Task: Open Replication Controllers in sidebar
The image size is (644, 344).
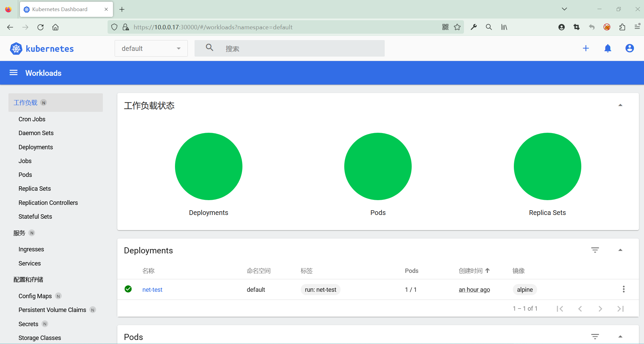Action: [48, 202]
